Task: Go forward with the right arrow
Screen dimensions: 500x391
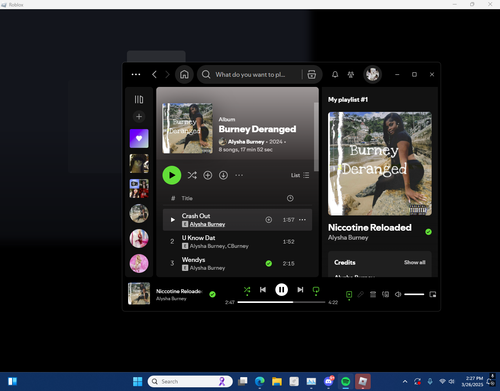Action: [x=167, y=74]
